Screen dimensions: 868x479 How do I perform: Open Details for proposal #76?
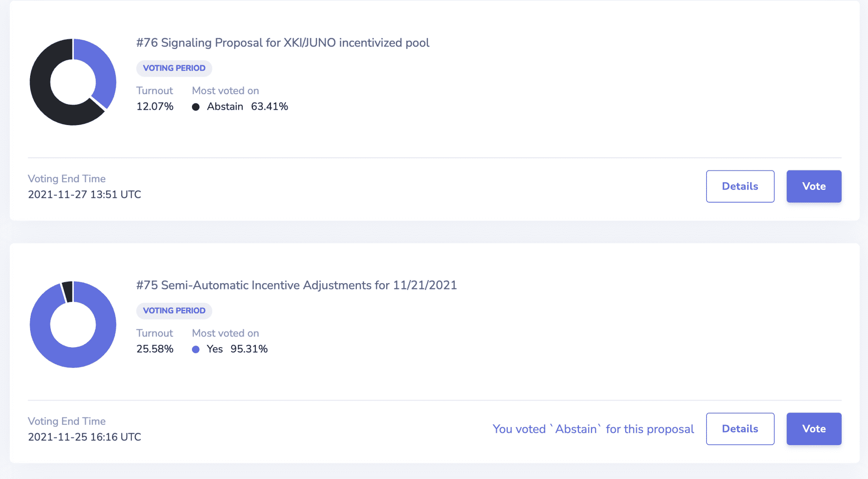click(740, 187)
